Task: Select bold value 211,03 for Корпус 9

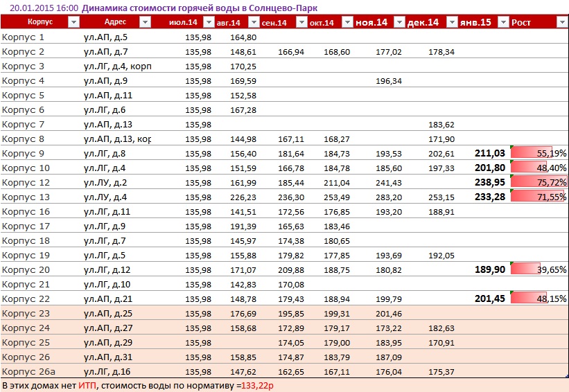Action: pyautogui.click(x=490, y=153)
